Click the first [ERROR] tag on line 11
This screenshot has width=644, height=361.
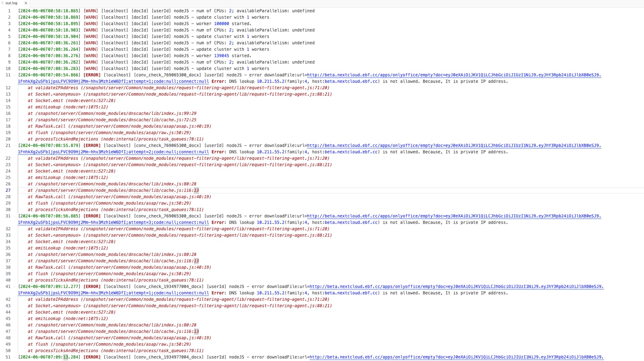pyautogui.click(x=92, y=75)
